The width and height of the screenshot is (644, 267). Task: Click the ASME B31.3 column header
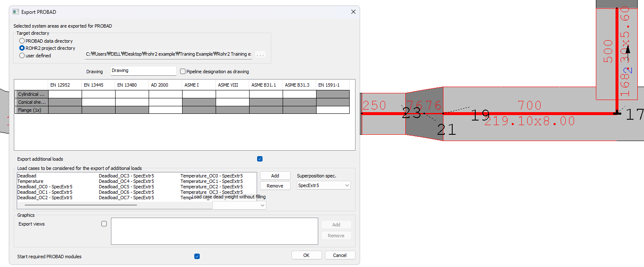[x=299, y=85]
